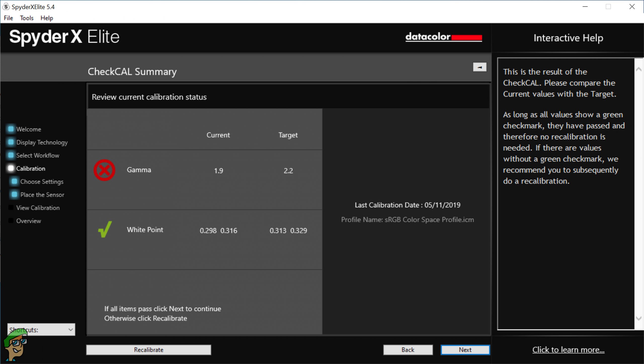644x364 pixels.
Task: Select View Calibration in sidebar
Action: click(x=38, y=208)
